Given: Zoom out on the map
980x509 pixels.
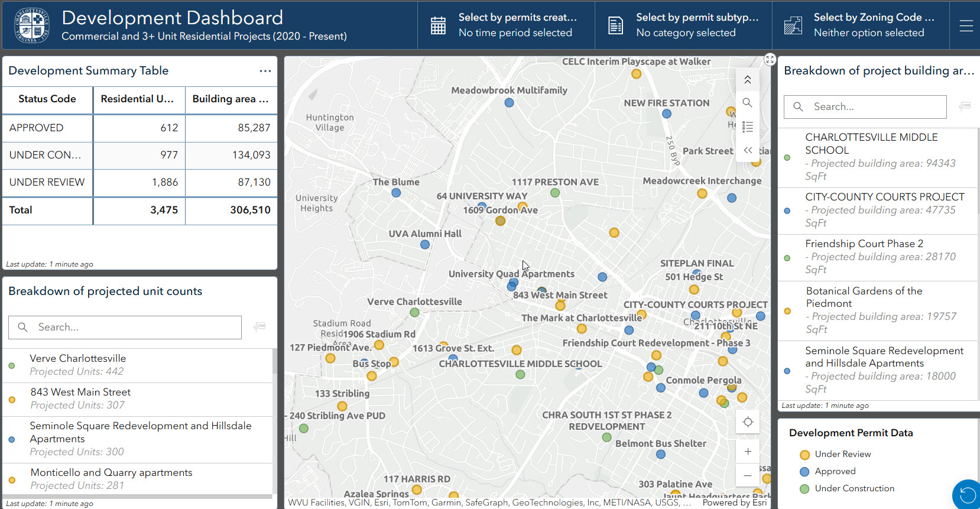Looking at the screenshot, I should pyautogui.click(x=748, y=475).
